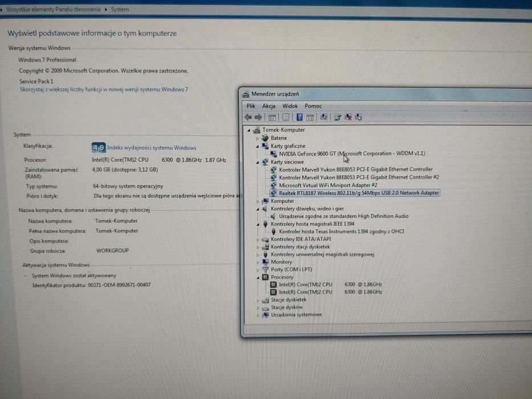Click the 64-bitowy system operacyjny text

pyautogui.click(x=128, y=186)
